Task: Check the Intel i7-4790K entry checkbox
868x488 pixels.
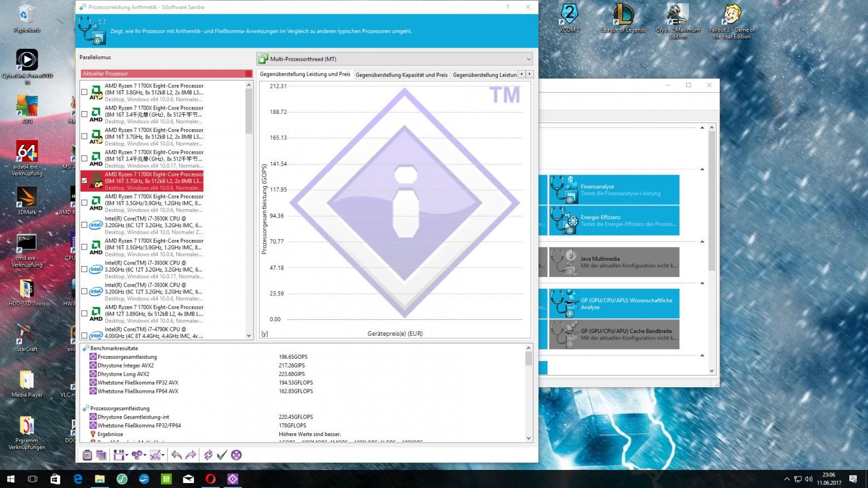Action: (x=84, y=335)
